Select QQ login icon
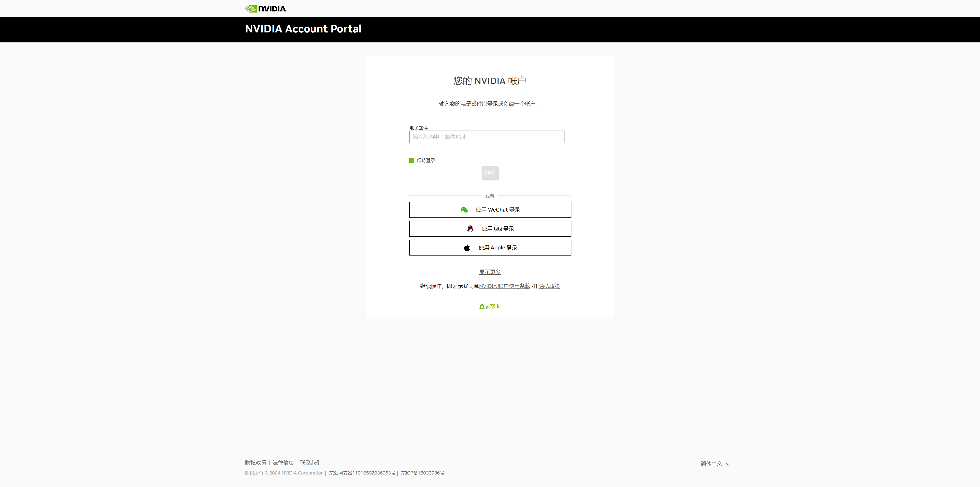Image resolution: width=980 pixels, height=487 pixels. 471,228
